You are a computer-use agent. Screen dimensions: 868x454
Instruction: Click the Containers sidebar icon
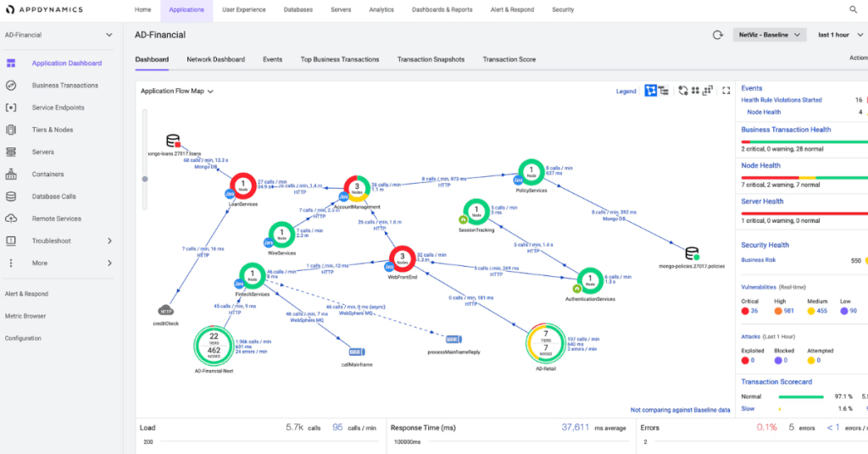pos(11,174)
